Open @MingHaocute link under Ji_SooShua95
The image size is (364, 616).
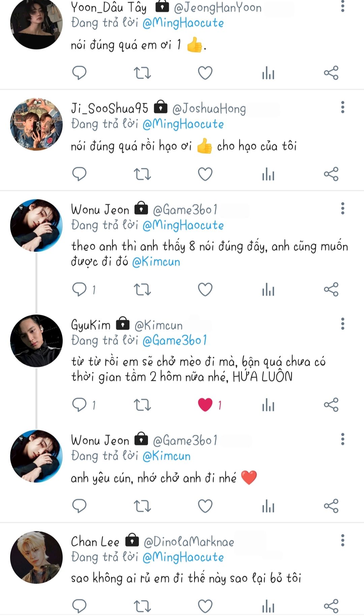[183, 124]
